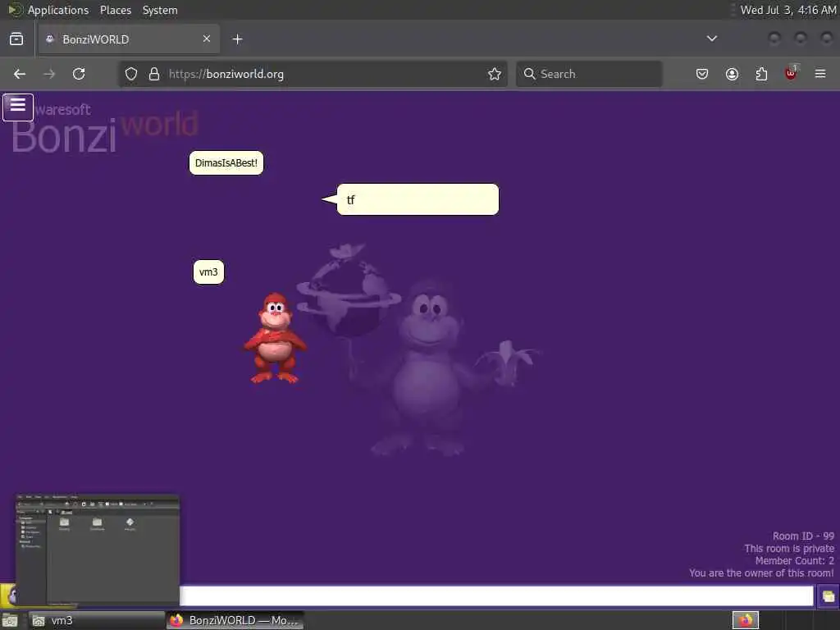Viewport: 840px width, 630px height.
Task: Click the show desktop icon in bottom panel
Action: [x=10, y=621]
